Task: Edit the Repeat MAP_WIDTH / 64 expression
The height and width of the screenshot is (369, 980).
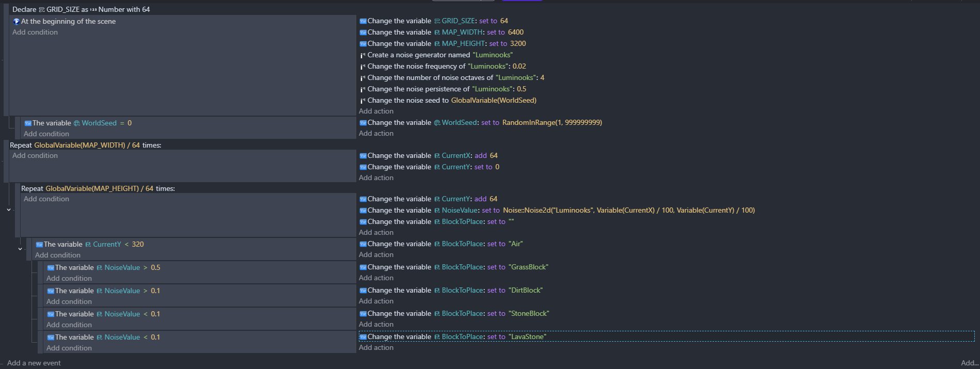Action: (x=87, y=145)
